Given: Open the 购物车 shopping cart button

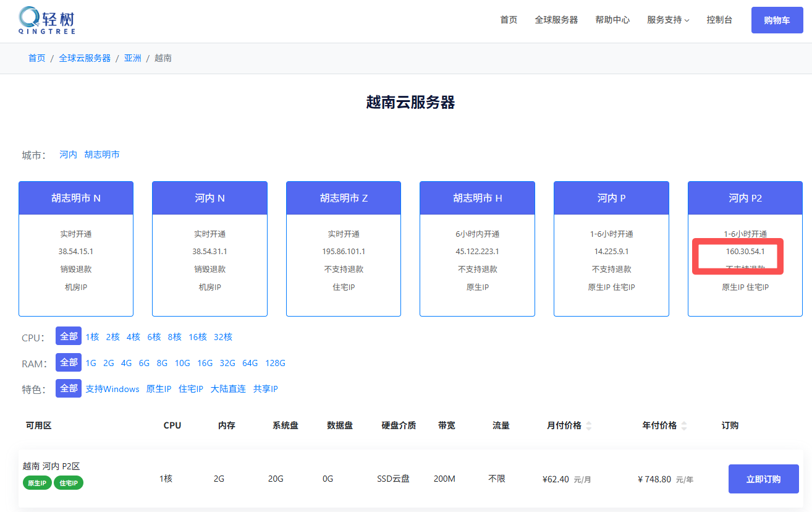Looking at the screenshot, I should 777,20.
